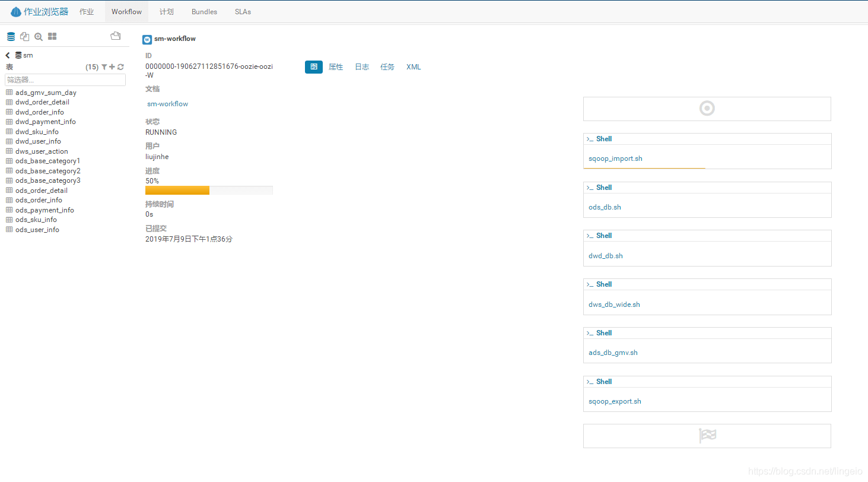Click the Shell icon above sqoop_import.sh

point(590,139)
